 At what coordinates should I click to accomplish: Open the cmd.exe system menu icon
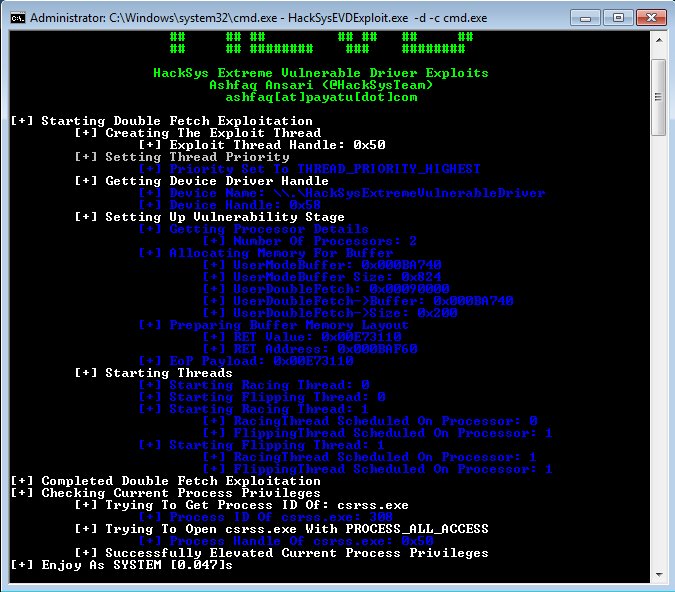(18, 18)
